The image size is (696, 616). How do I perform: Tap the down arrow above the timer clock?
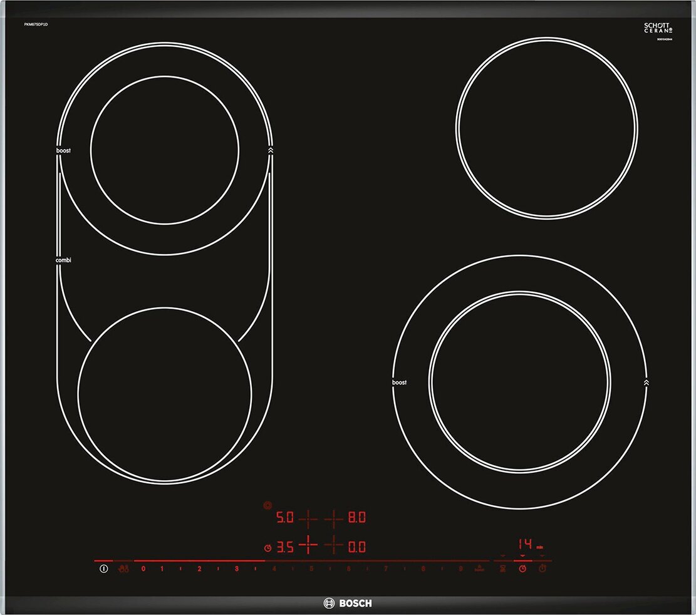(522, 557)
